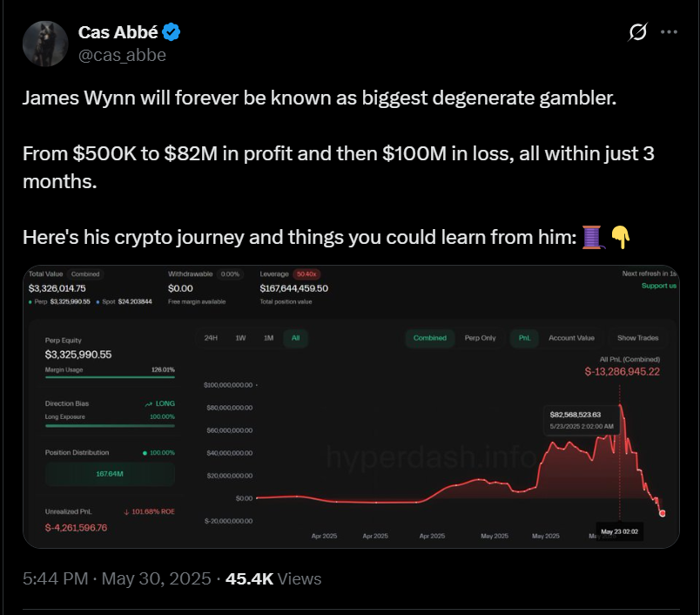Click the blue verified badge
The height and width of the screenshot is (615, 700).
[171, 32]
